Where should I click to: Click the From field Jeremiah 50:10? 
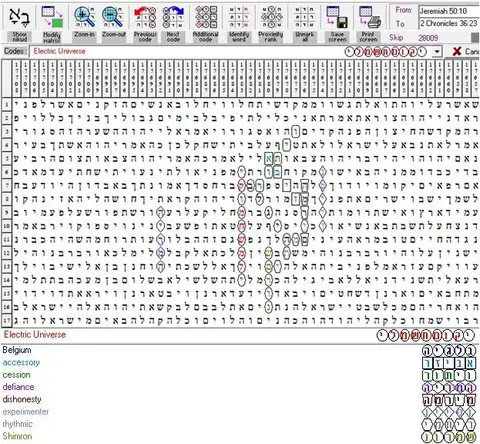449,11
